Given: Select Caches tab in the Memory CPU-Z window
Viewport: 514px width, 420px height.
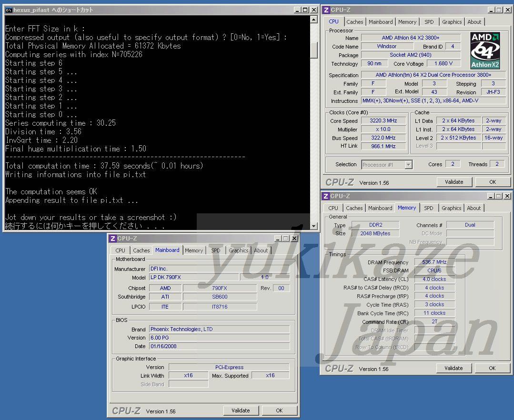Looking at the screenshot, I should pos(354,208).
